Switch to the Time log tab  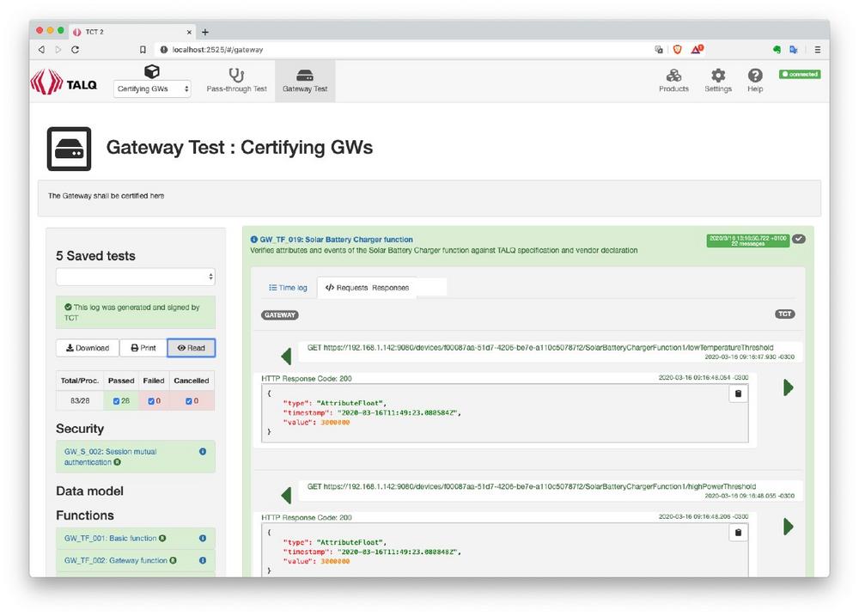point(288,288)
